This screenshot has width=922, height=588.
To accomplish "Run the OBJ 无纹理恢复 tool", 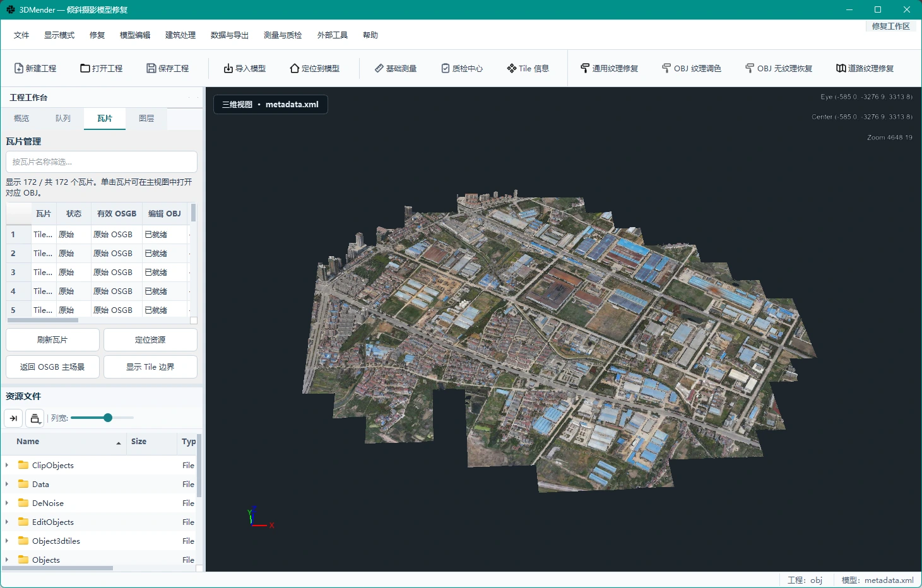I will pos(779,68).
